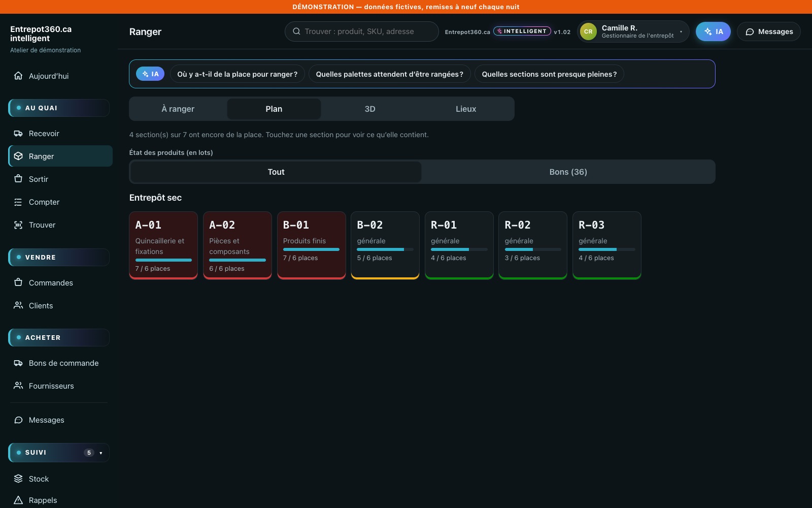Switch to the À ranger tab
Image resolution: width=812 pixels, height=508 pixels.
(178, 109)
